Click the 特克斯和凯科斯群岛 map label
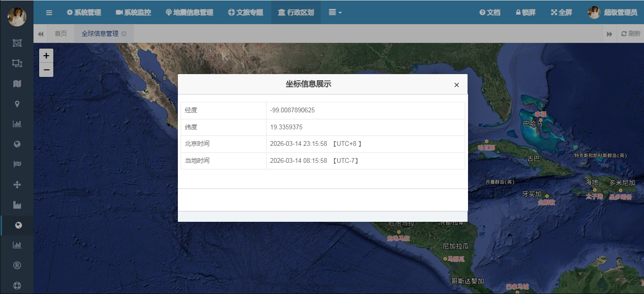Image resolution: width=644 pixels, height=294 pixels. tap(601, 156)
